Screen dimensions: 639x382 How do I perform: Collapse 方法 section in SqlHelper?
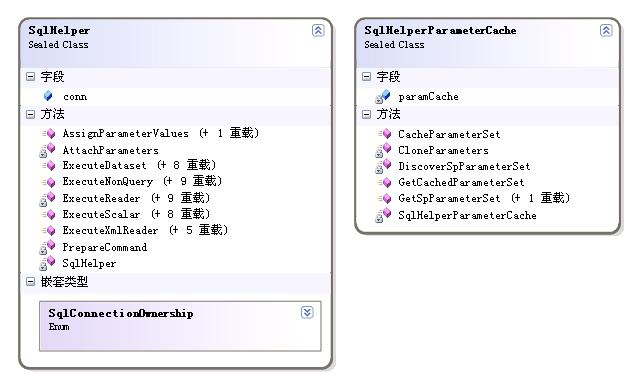coord(31,115)
